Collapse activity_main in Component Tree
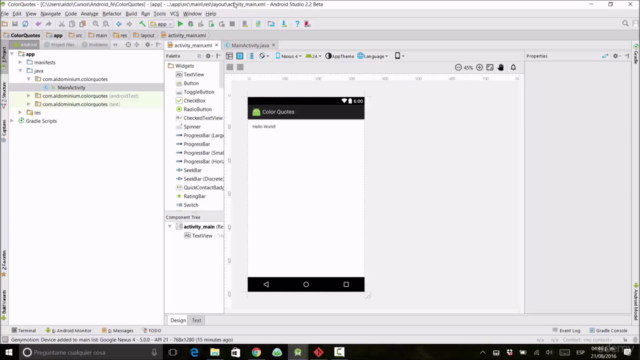The width and height of the screenshot is (640, 360). [x=170, y=227]
